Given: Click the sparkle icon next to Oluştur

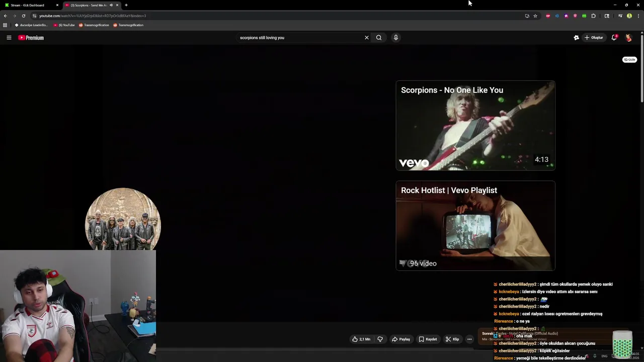Looking at the screenshot, I should (x=577, y=38).
